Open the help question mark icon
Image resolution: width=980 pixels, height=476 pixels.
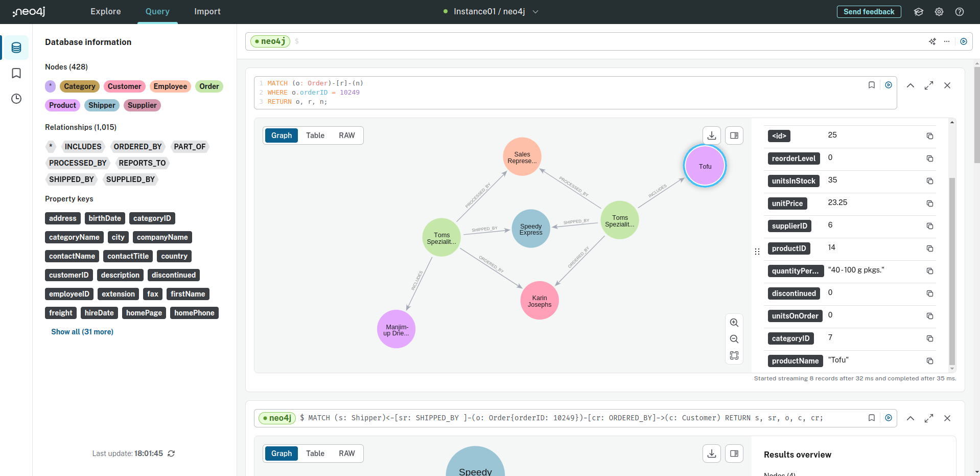coord(960,12)
